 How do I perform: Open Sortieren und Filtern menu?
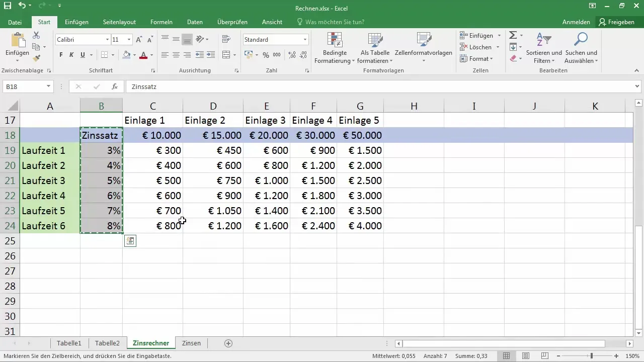pos(544,48)
